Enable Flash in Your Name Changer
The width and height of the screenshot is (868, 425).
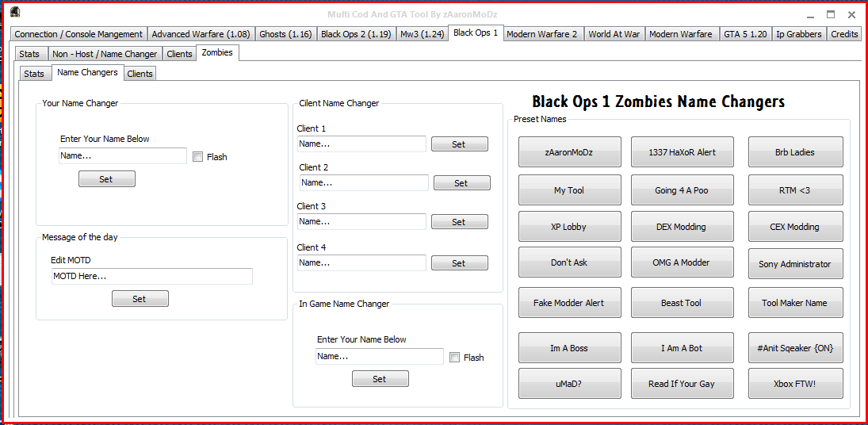pyautogui.click(x=197, y=157)
